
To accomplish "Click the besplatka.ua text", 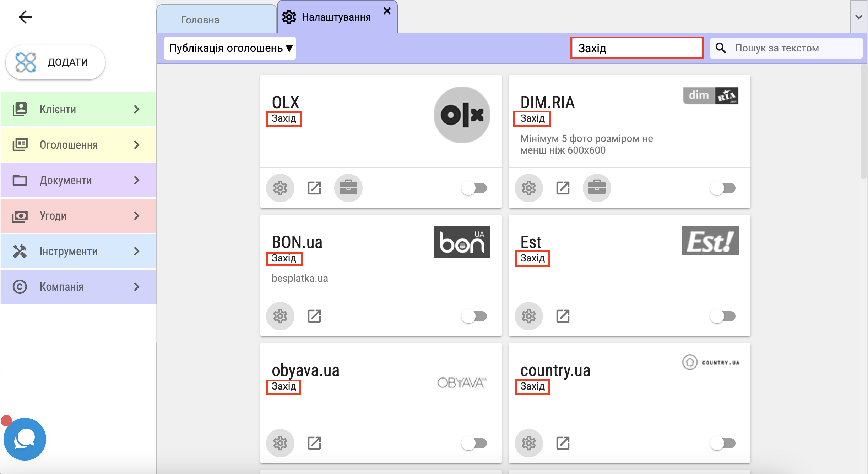I will coord(300,278).
